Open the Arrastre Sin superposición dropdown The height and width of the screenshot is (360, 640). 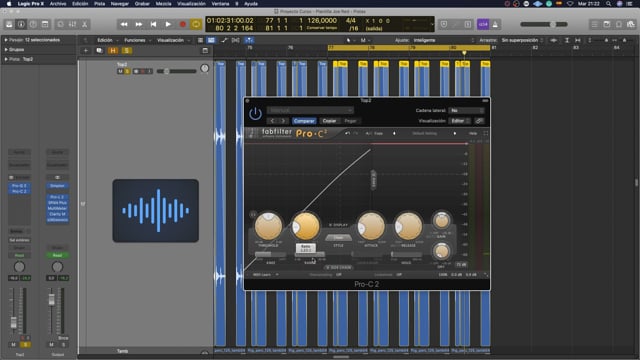pos(522,40)
